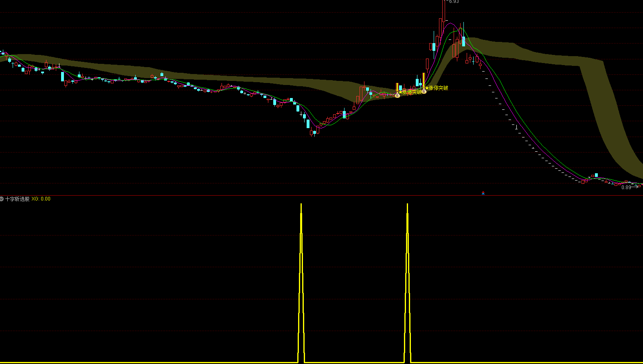Click the XG: 0.00 indicator value
Screen dimensions: 643x364
(x=41, y=199)
